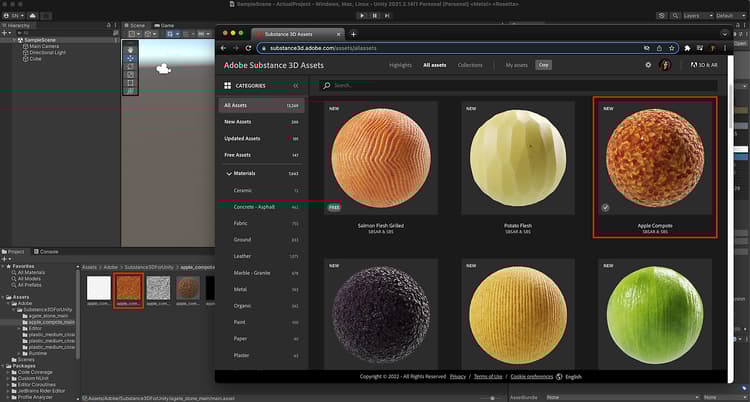The width and height of the screenshot is (750, 402).
Task: Switch to the Game tab
Action: click(165, 25)
